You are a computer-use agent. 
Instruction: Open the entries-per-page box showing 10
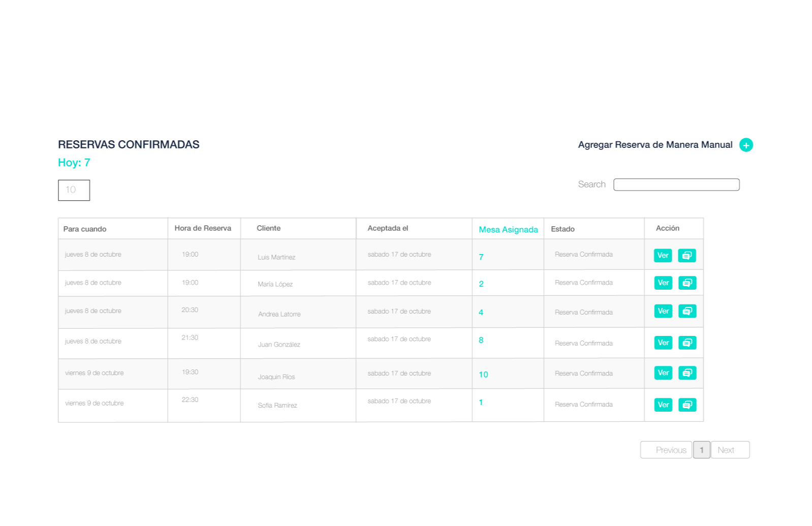tap(74, 190)
